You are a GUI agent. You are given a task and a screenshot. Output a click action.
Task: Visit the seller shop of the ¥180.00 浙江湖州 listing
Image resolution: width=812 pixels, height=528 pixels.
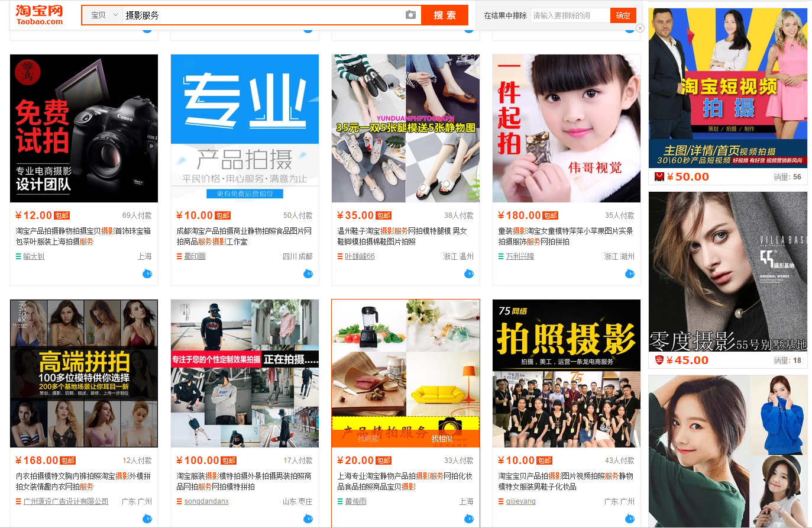tap(520, 256)
